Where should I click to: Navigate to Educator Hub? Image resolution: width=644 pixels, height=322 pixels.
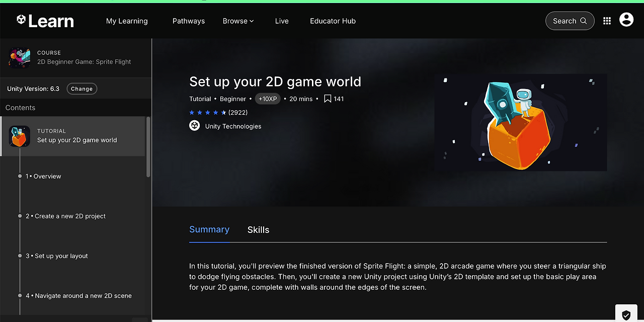333,21
